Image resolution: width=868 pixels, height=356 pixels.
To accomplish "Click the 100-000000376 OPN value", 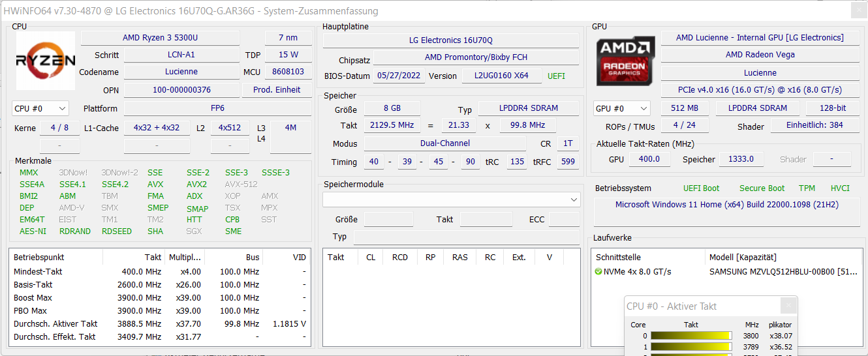I will click(x=182, y=90).
